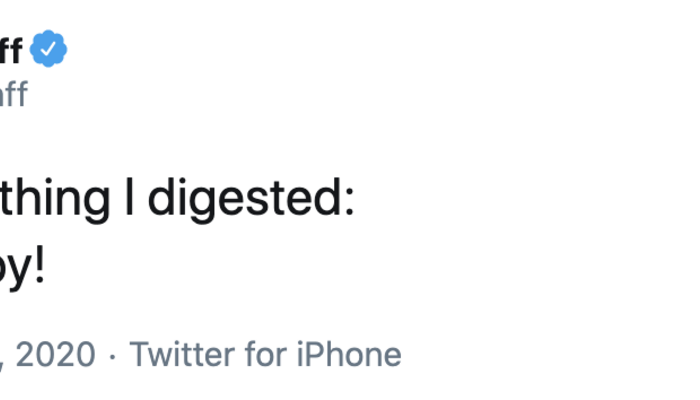Viewport: 700px width, 400px height.
Task: Select the first line of the tweet text
Action: (175, 199)
